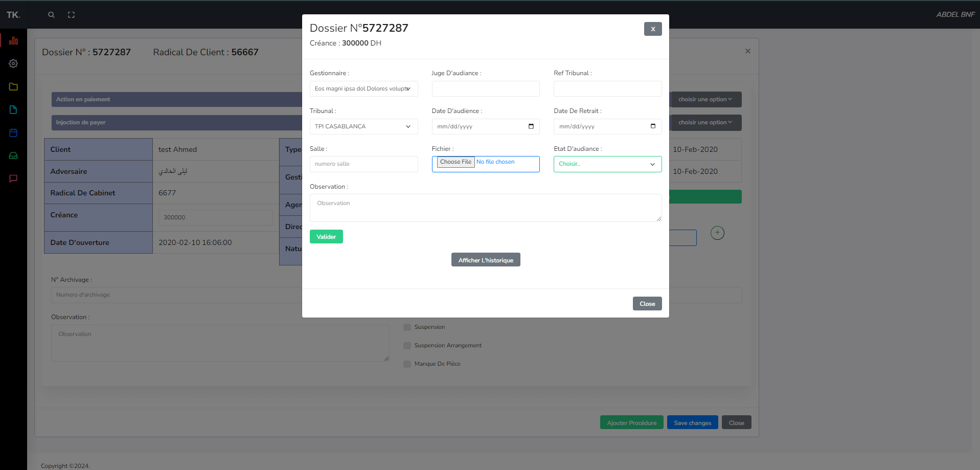Image resolution: width=980 pixels, height=470 pixels.
Task: Click the test Ahmed client value
Action: [177, 149]
